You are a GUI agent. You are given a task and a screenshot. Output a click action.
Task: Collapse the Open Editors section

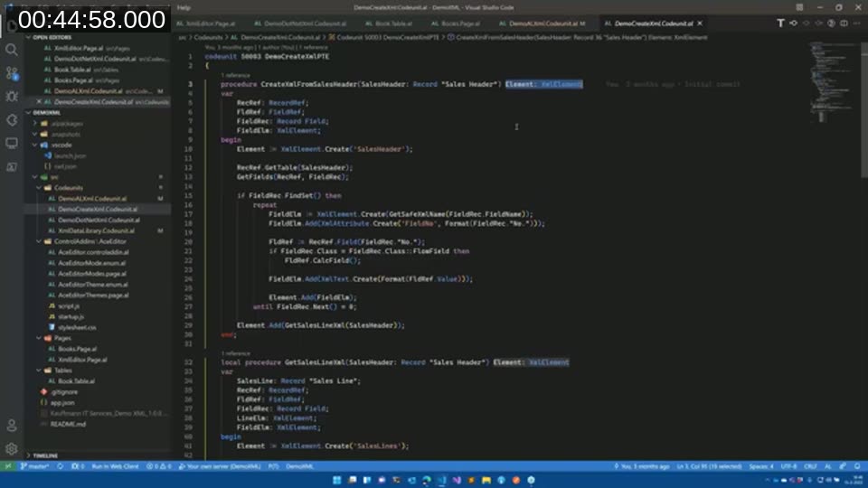click(x=52, y=37)
